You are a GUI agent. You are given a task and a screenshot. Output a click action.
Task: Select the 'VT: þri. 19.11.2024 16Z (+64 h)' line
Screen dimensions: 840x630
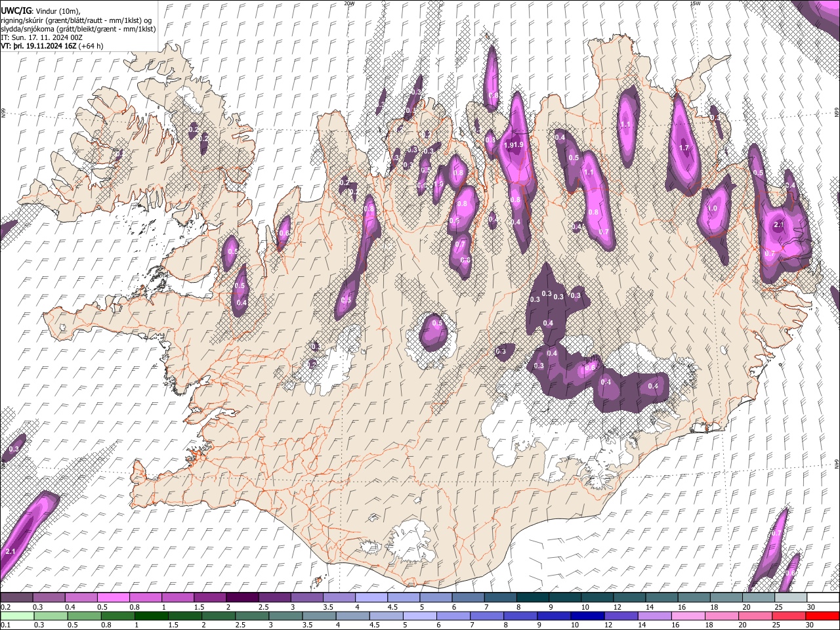tap(52, 46)
